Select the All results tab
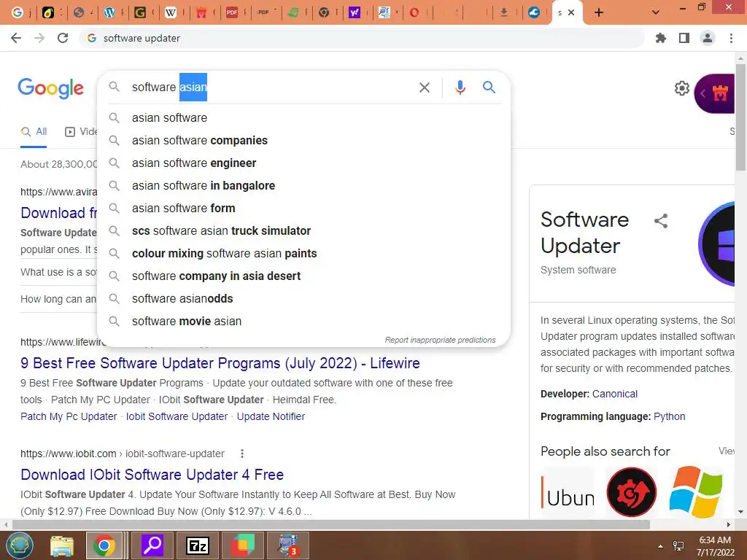747x560 pixels. click(34, 132)
